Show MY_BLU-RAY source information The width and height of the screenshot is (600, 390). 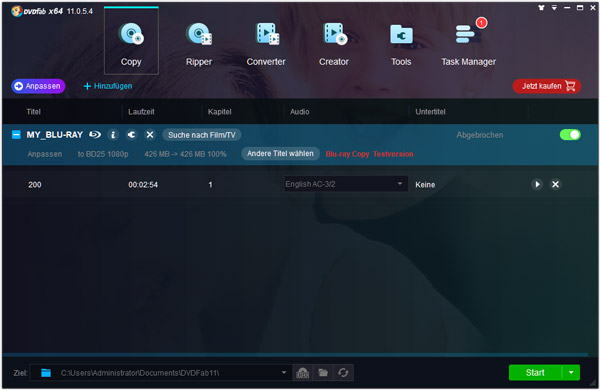113,135
